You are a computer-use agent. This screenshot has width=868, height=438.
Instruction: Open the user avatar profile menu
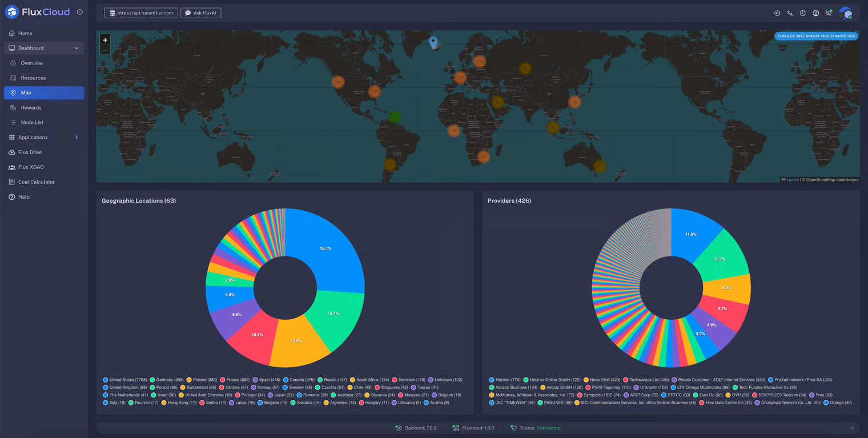[x=846, y=13]
